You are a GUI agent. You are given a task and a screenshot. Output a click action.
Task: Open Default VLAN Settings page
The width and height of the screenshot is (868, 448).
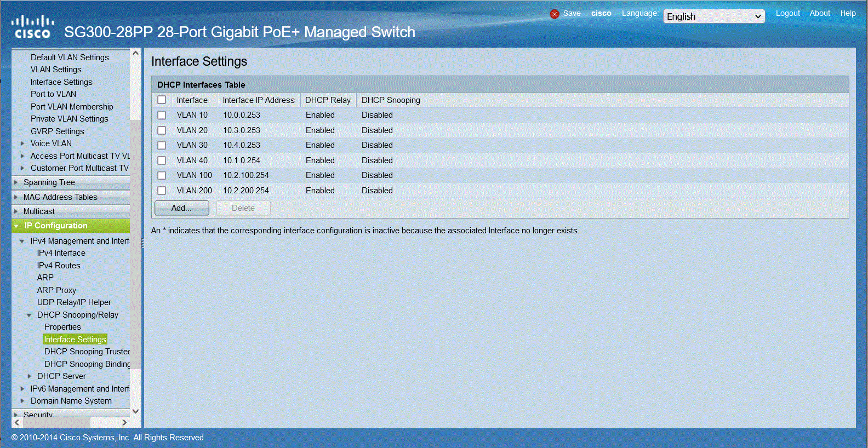click(70, 58)
